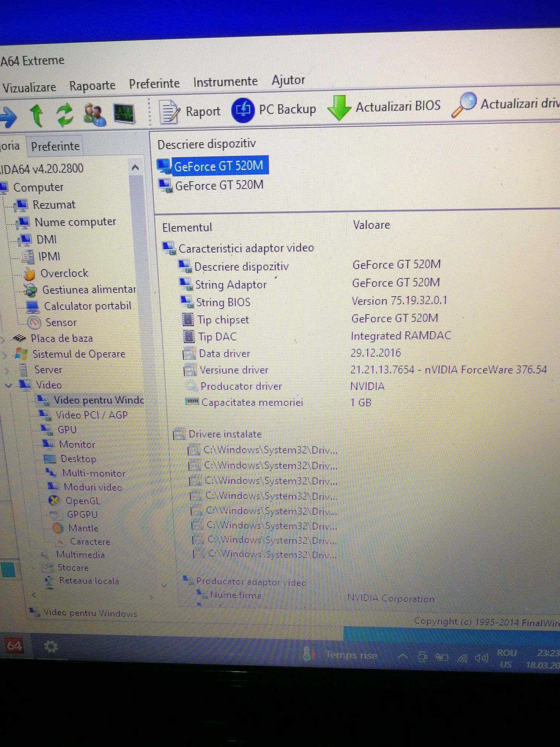Viewport: 560px width, 747px height.
Task: Select the String BIOS row
Action: [315, 302]
